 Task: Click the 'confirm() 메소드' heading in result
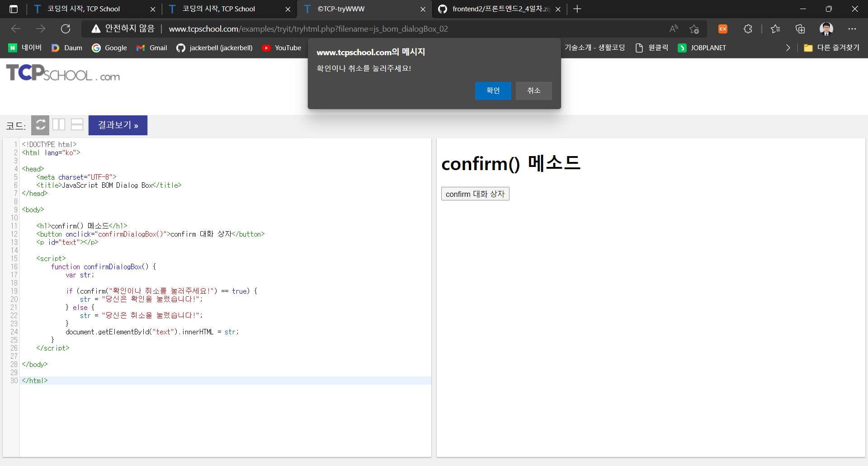tap(511, 163)
